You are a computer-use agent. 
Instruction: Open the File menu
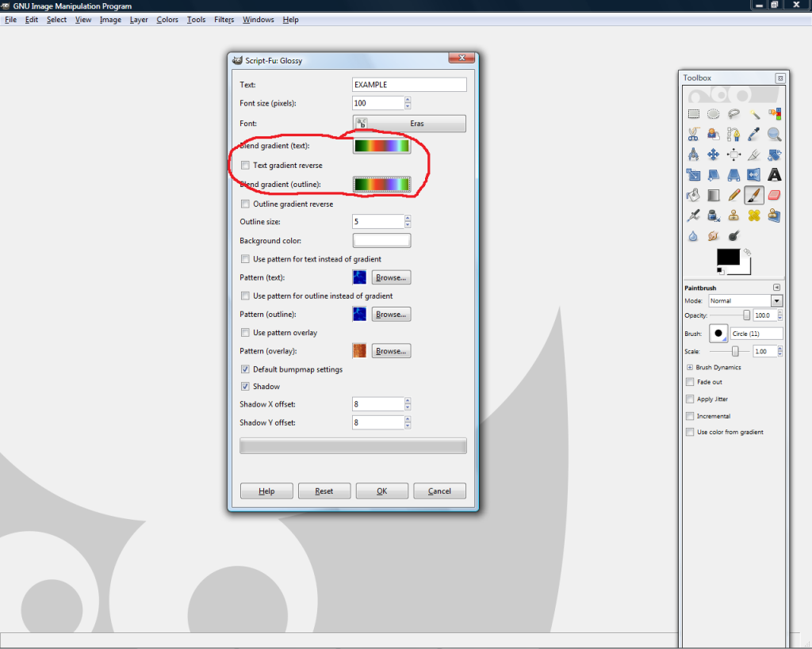[11, 20]
